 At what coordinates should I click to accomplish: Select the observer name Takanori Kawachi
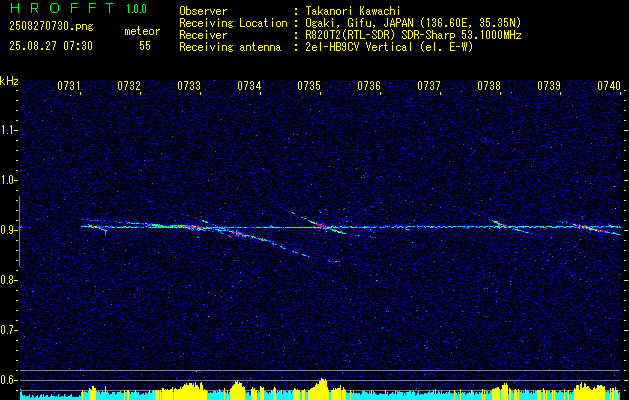tap(352, 11)
